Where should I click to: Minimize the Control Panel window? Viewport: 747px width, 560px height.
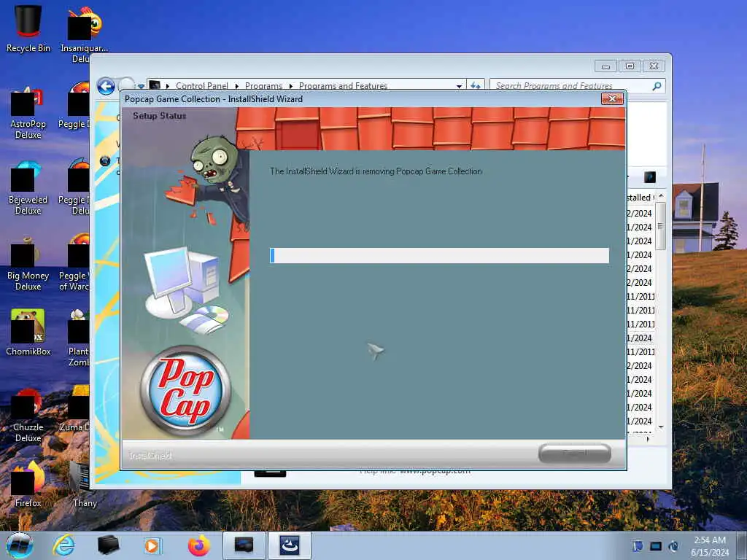tap(606, 66)
